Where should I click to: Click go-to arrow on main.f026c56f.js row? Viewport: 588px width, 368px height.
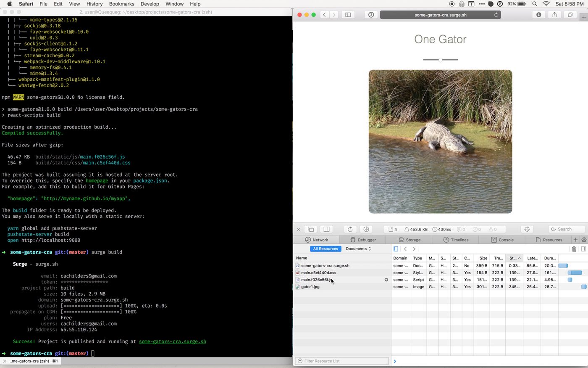point(386,280)
